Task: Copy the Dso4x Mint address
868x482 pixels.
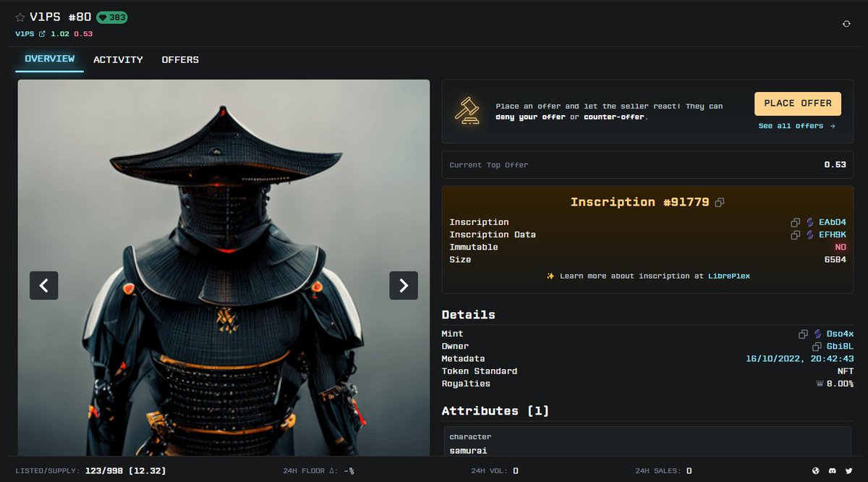Action: (803, 334)
